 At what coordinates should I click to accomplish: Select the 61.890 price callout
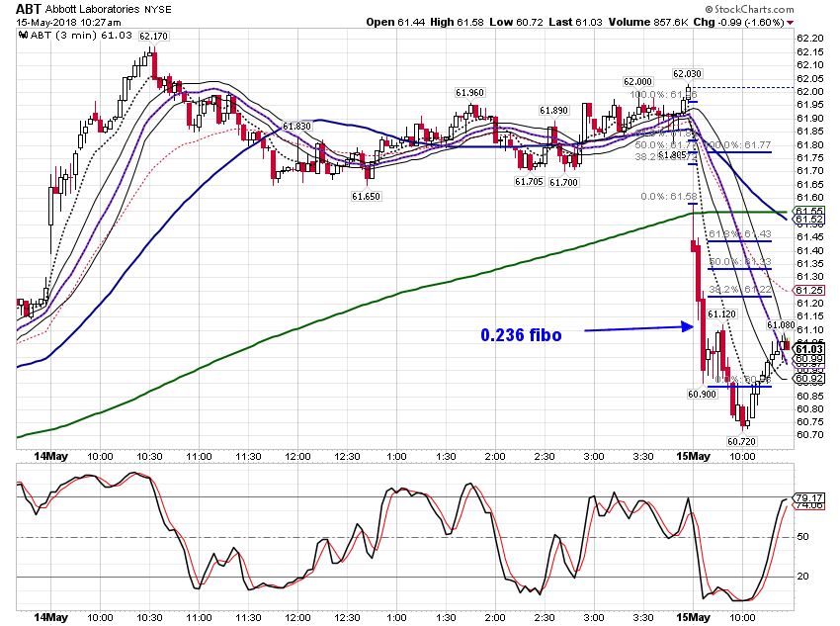(554, 111)
